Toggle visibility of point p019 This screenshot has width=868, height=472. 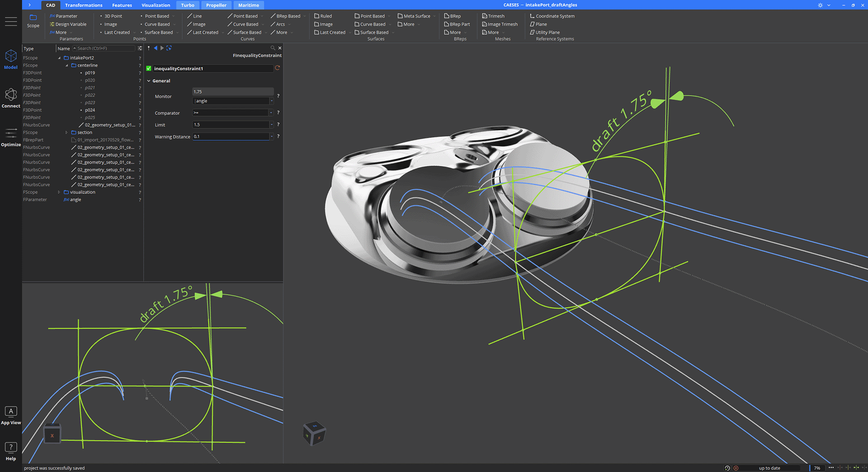81,73
